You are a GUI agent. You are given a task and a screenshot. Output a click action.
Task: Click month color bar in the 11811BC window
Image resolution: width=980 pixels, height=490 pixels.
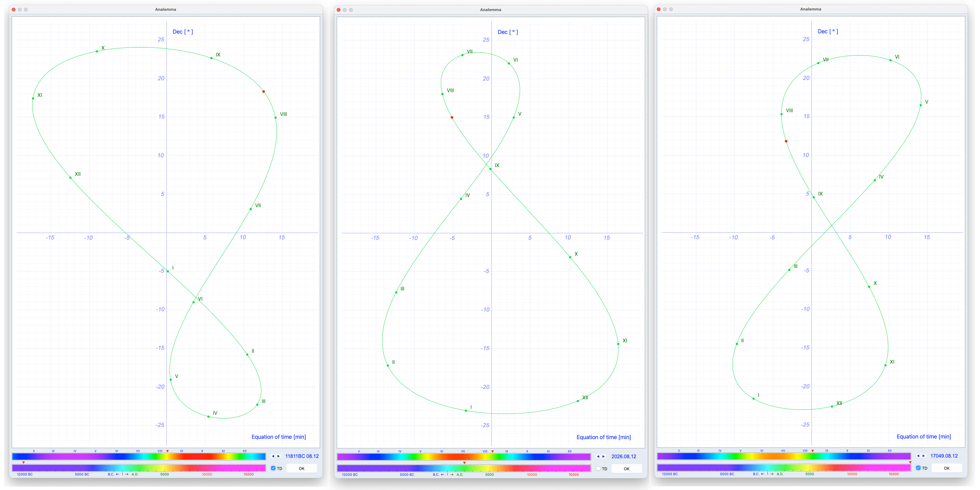139,456
